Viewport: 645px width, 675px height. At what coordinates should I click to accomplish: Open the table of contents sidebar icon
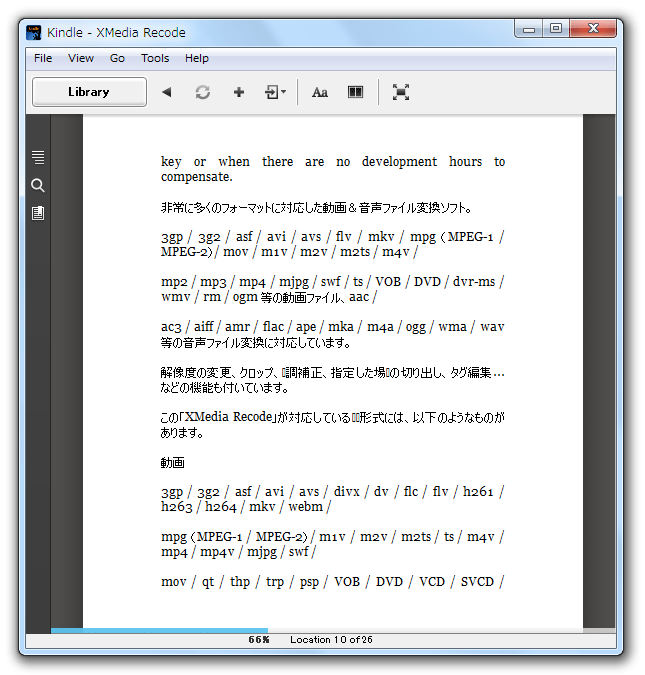(38, 157)
